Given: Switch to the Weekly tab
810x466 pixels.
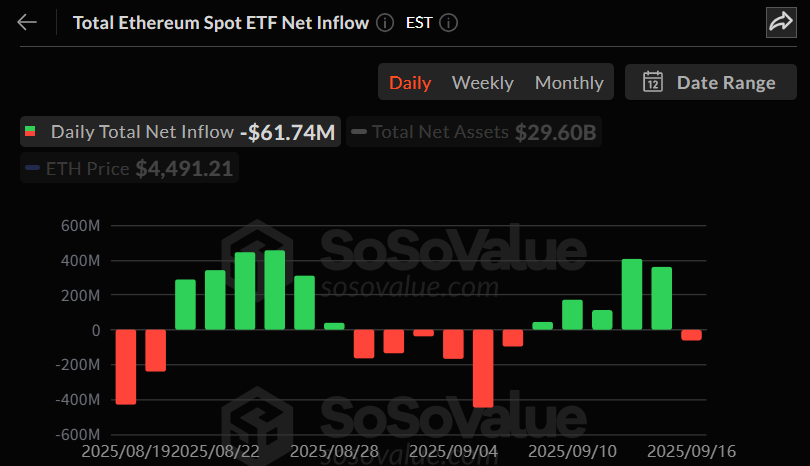Looking at the screenshot, I should (482, 83).
